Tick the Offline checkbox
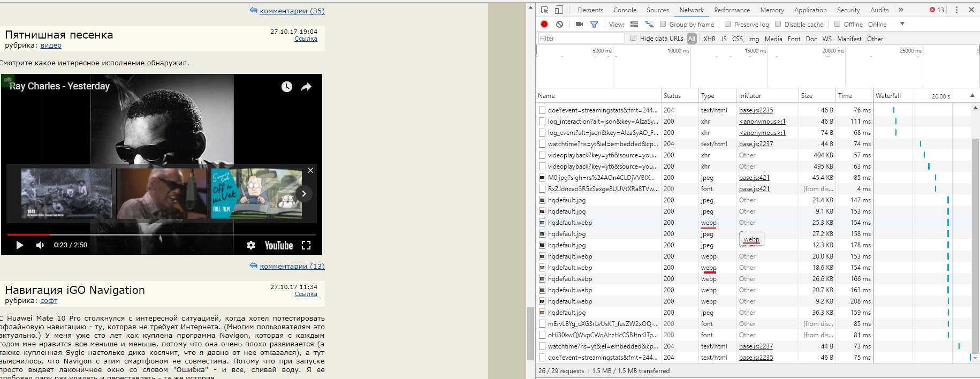Viewport: 980px width, 379px height. [x=838, y=24]
